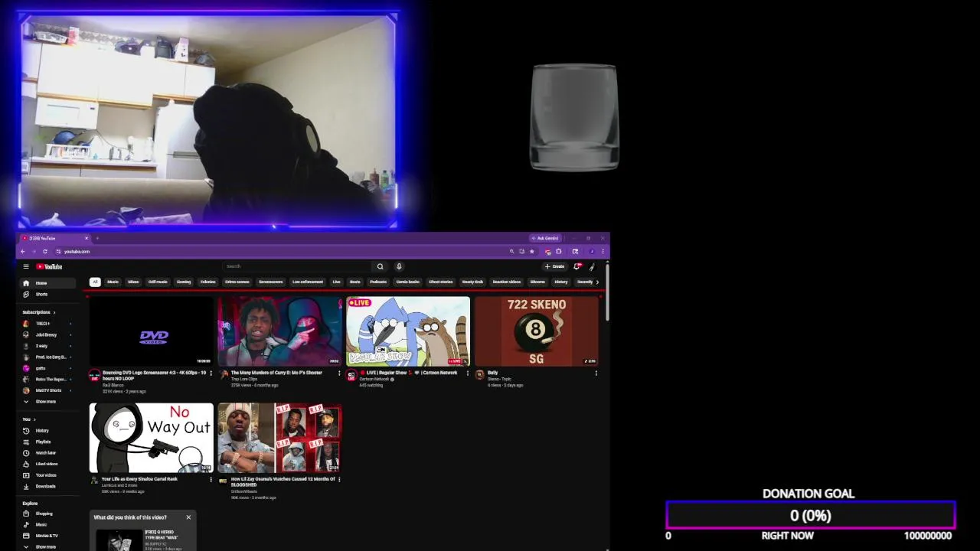Start voice search with microphone icon
The width and height of the screenshot is (980, 551).
[x=399, y=266]
